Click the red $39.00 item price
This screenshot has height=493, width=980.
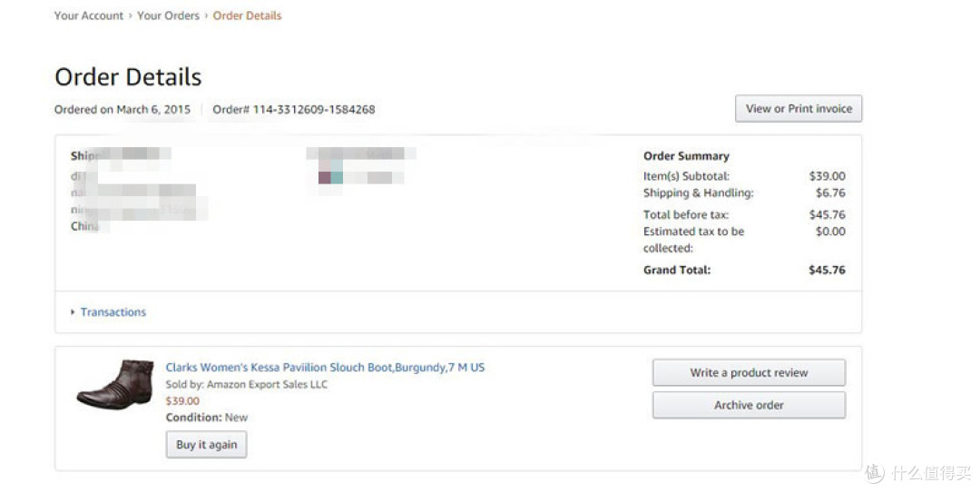[x=182, y=401]
